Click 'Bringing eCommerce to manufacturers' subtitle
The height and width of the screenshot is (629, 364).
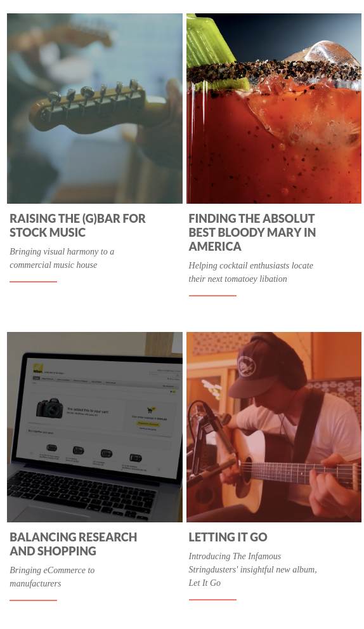coord(52,577)
